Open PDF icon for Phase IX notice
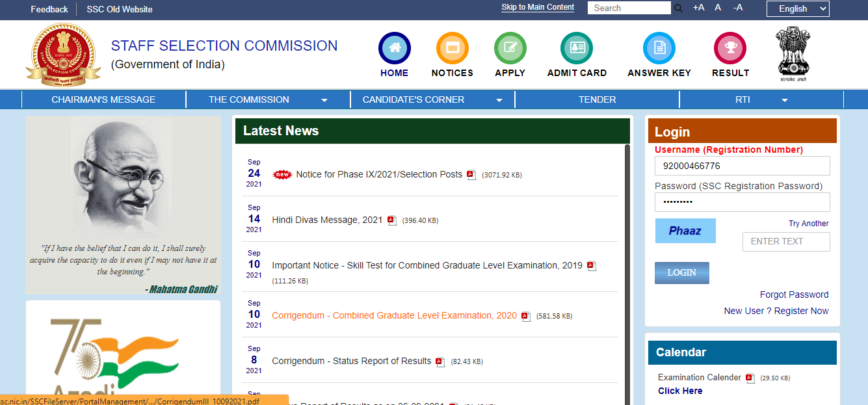 [471, 175]
